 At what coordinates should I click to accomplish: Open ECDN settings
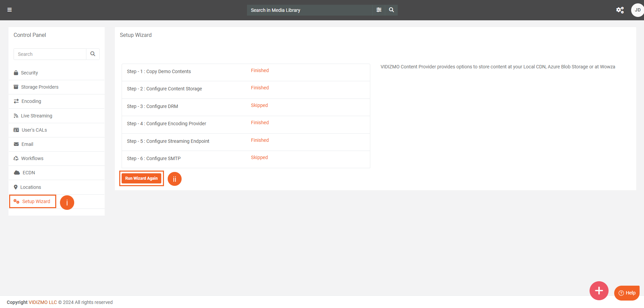pos(29,173)
